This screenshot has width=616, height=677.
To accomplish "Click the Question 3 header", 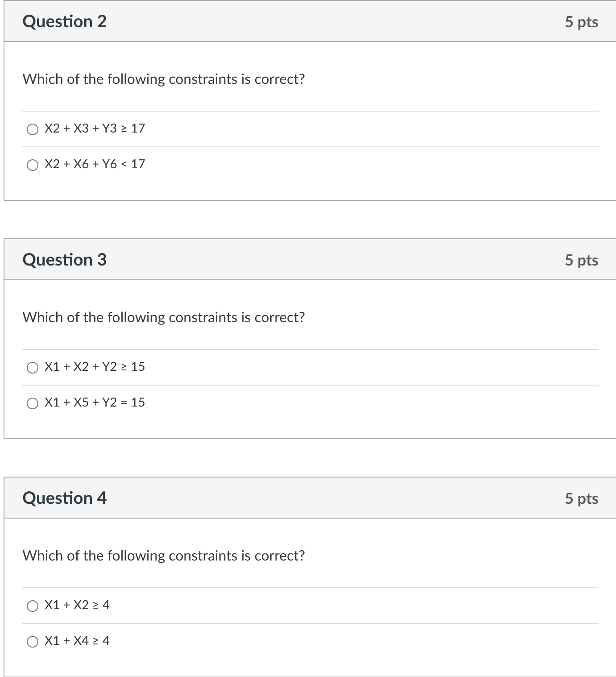I will [x=65, y=259].
